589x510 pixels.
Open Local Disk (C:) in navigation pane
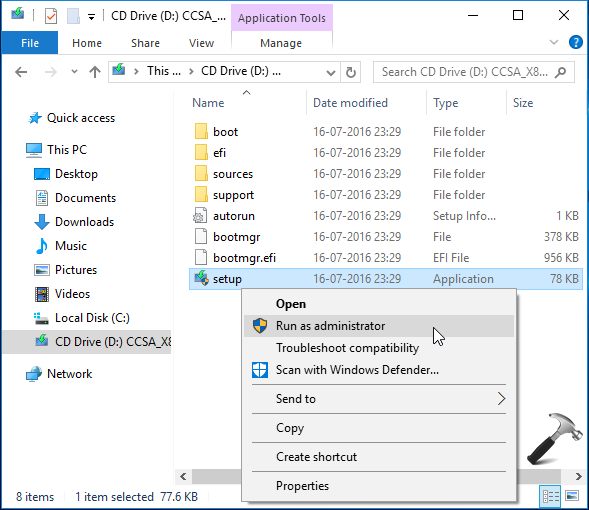(x=82, y=318)
